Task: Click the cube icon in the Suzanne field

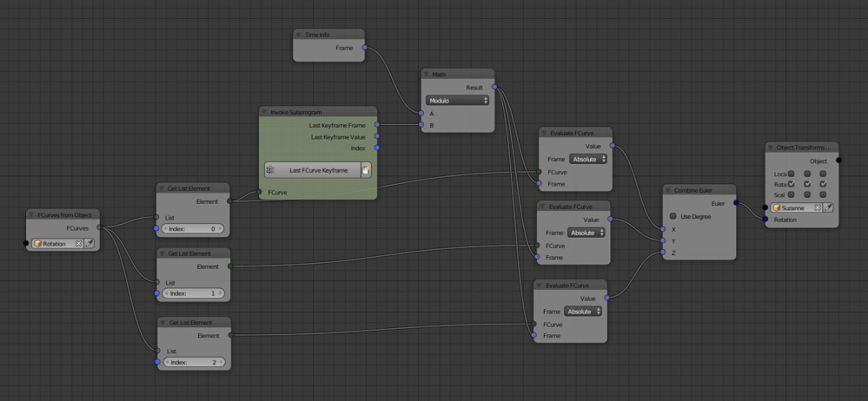Action: [777, 207]
